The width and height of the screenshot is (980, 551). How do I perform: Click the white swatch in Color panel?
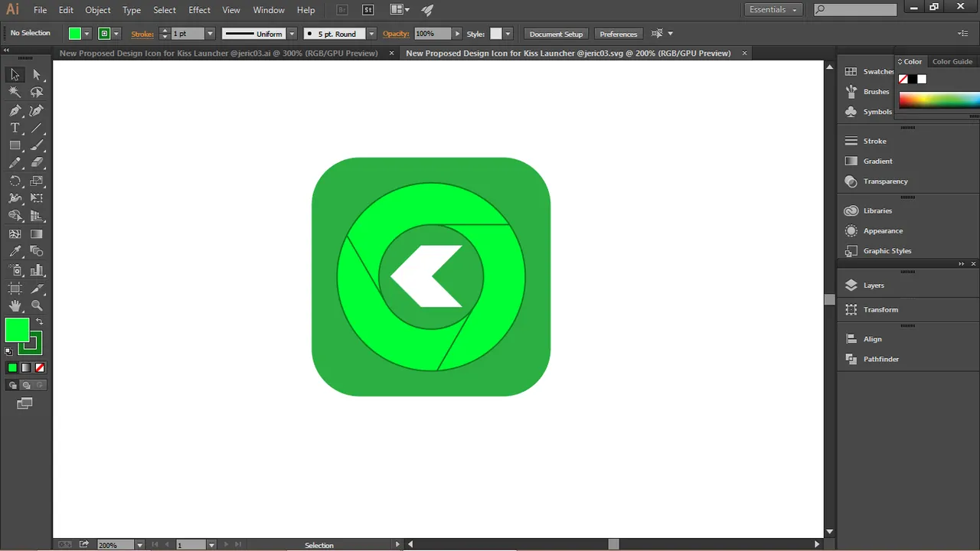point(922,79)
